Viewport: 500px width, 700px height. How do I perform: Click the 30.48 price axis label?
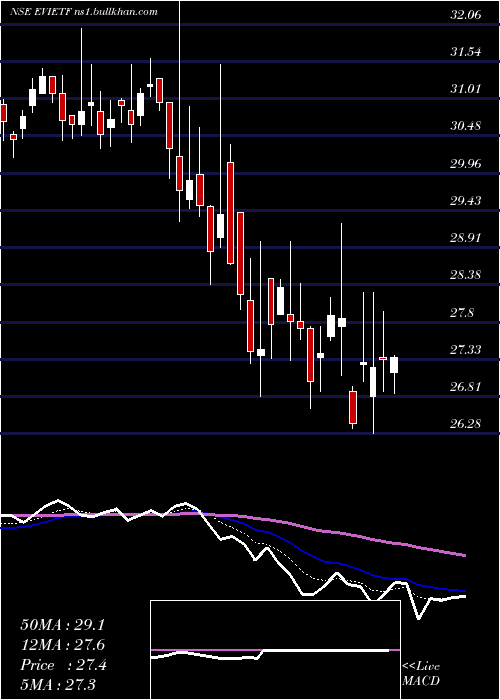coord(466,126)
